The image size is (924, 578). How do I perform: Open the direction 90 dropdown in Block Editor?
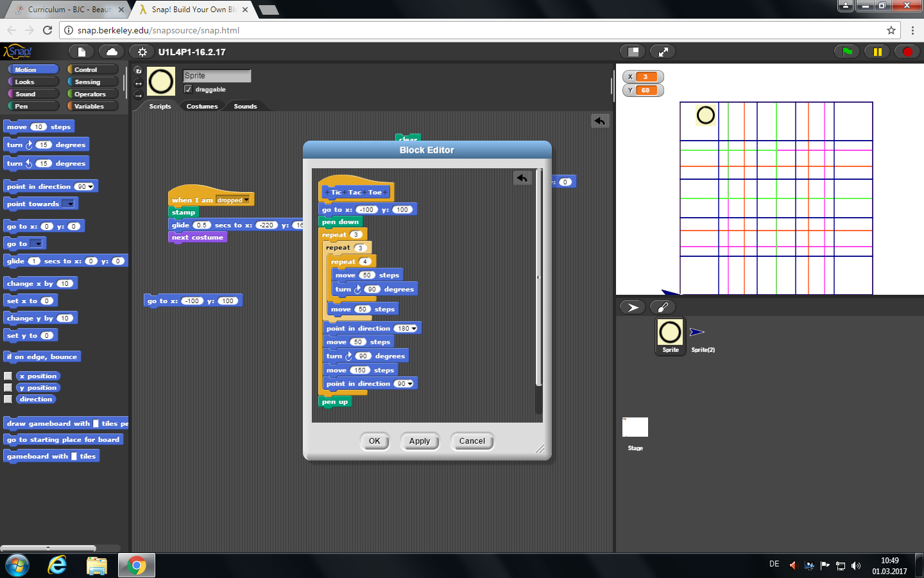(410, 384)
